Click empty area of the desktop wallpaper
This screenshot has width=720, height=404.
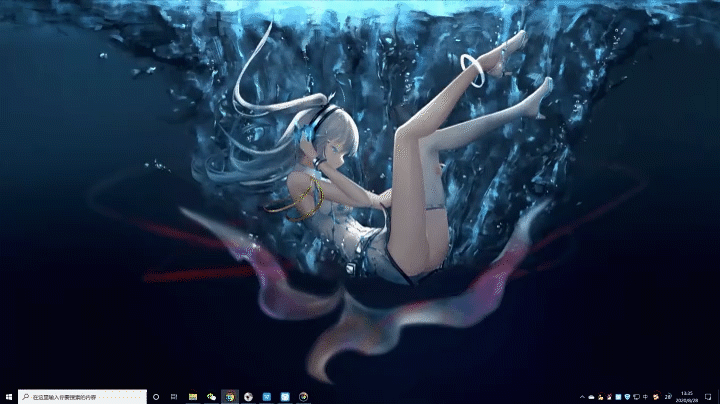(80, 150)
